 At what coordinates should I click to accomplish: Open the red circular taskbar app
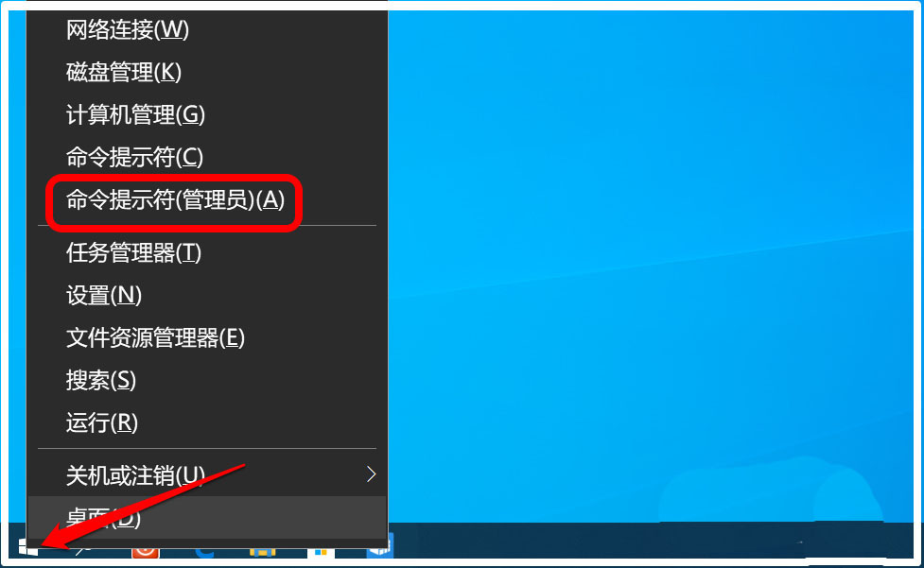(145, 552)
